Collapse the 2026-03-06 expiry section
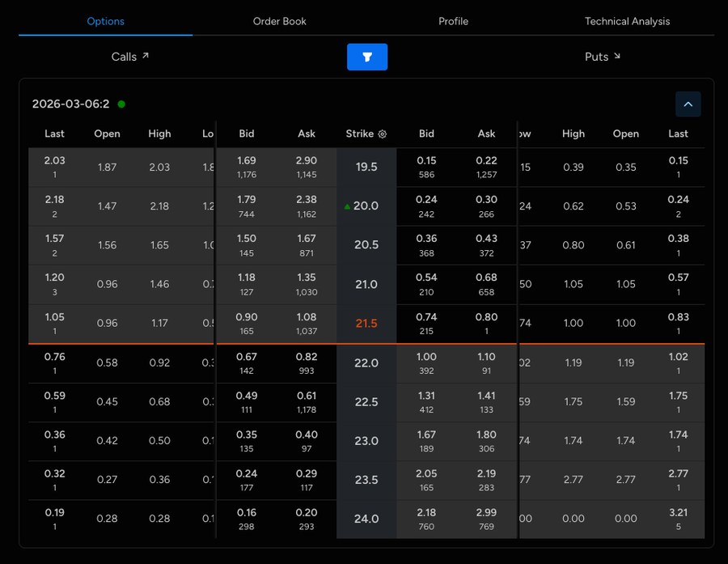 (x=688, y=104)
